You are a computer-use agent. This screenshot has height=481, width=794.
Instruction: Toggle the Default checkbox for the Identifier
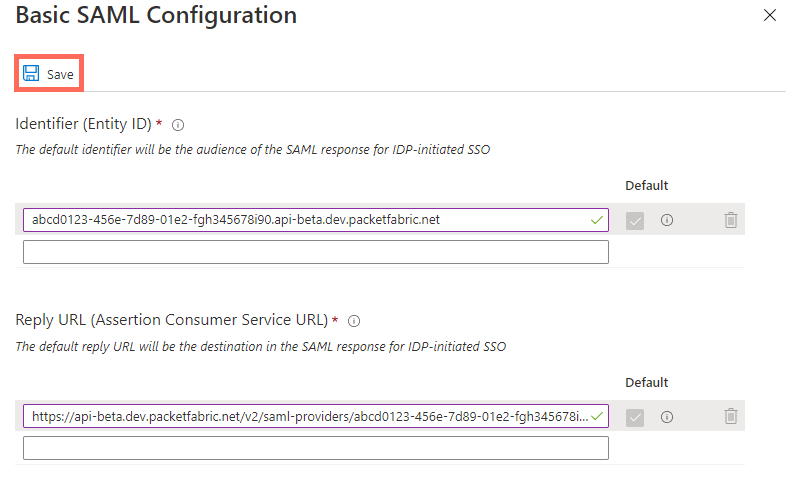pos(635,220)
